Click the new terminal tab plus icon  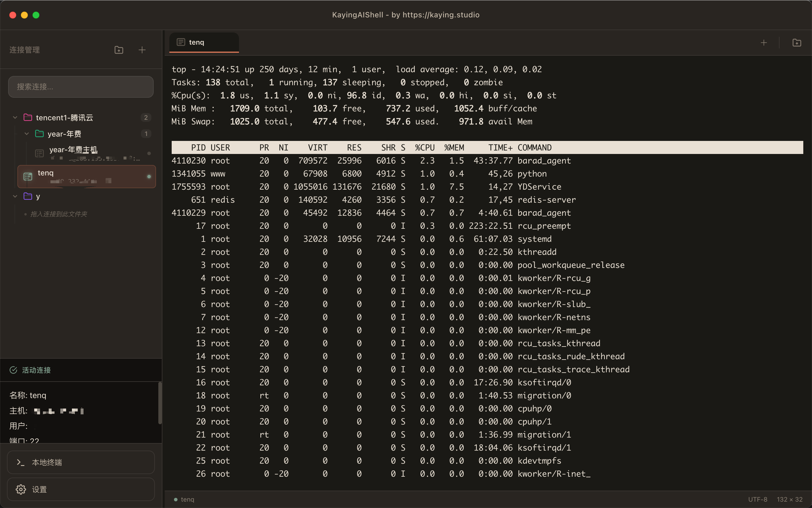click(x=764, y=43)
